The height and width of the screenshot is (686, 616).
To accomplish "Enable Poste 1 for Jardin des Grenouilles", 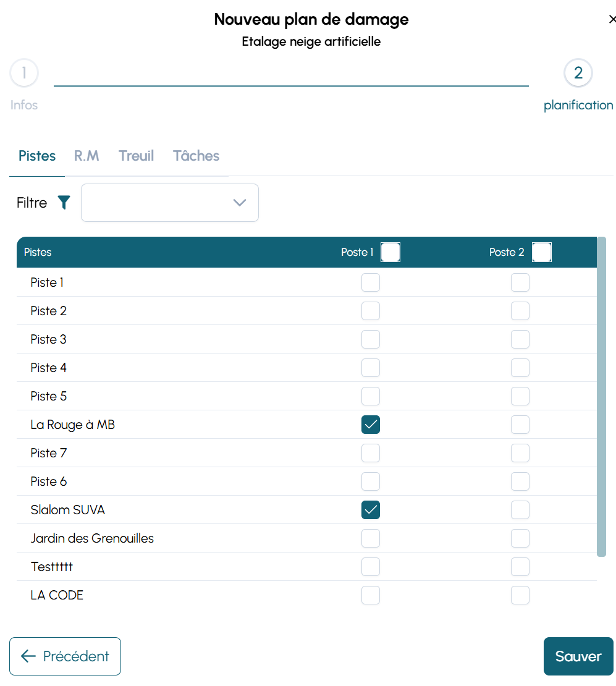I will tap(371, 538).
